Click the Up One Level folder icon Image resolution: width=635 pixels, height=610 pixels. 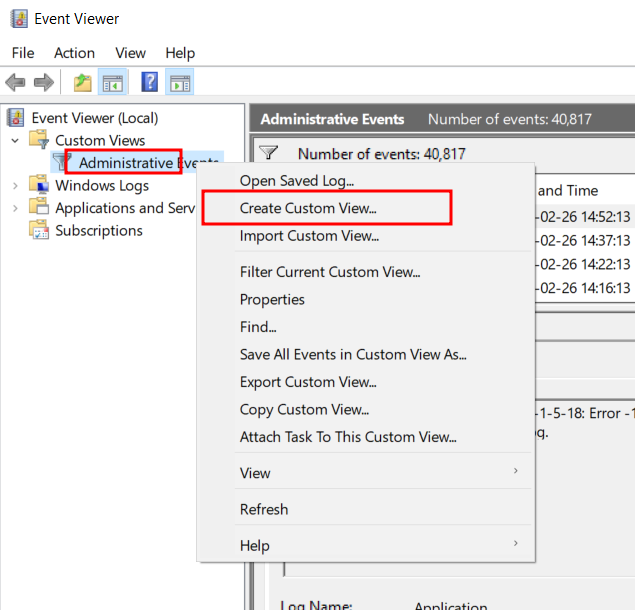point(83,83)
